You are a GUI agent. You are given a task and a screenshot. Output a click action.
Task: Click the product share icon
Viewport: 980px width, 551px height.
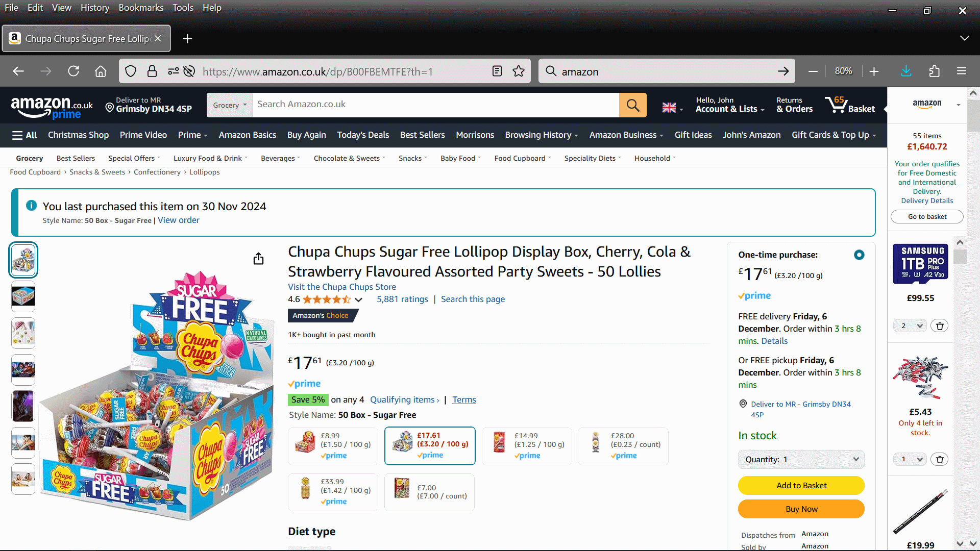click(259, 259)
